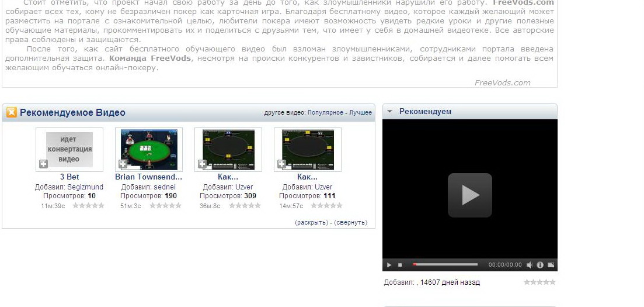Click the 'Рекомендуемое Видео' heading

72,112
